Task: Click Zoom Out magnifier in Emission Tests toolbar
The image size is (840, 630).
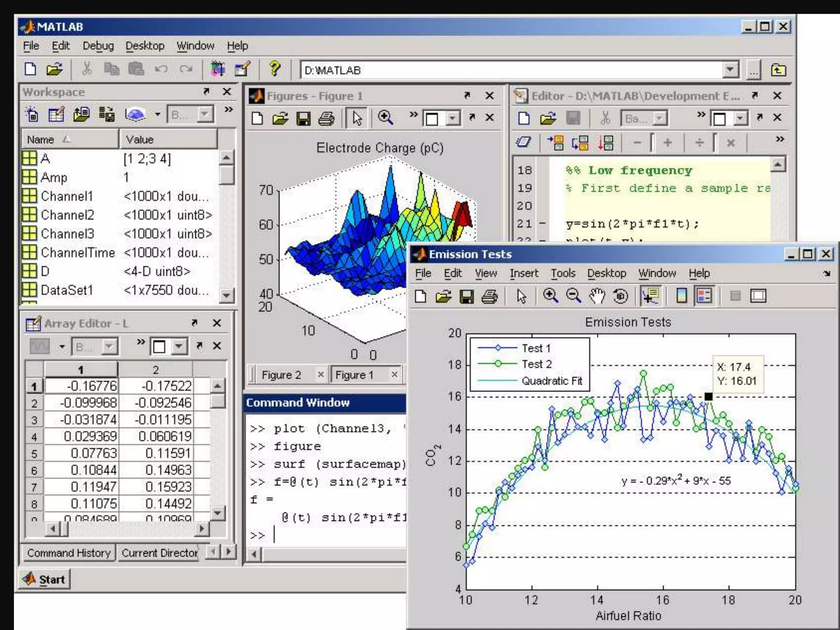Action: point(573,296)
